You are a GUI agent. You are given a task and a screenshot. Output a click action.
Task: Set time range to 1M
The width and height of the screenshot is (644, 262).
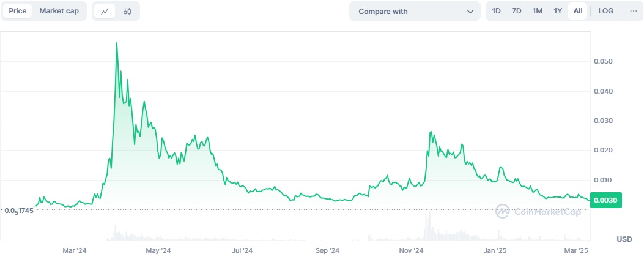tap(537, 11)
